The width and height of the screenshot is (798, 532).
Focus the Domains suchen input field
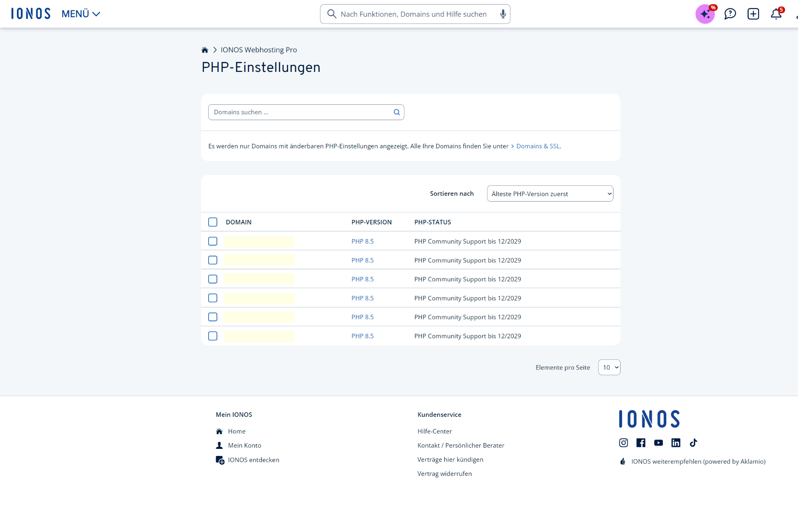click(306, 112)
